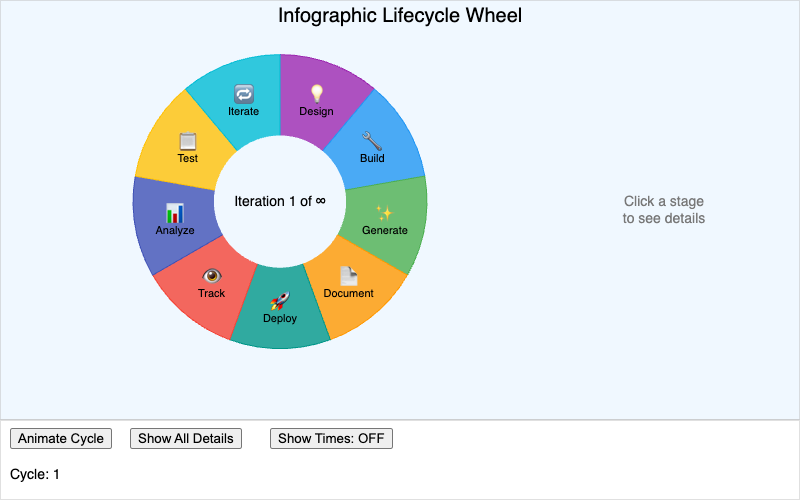The image size is (800, 502).
Task: Select the Document stage label
Action: (348, 293)
